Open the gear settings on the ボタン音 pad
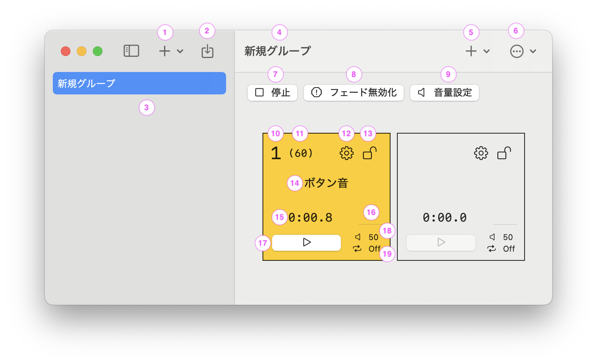 [x=347, y=153]
